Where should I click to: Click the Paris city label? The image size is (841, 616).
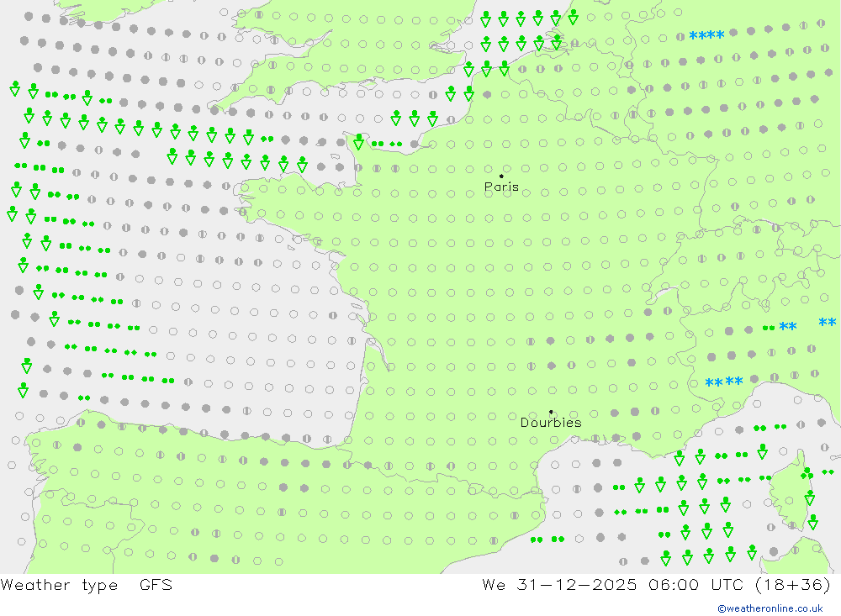point(501,187)
